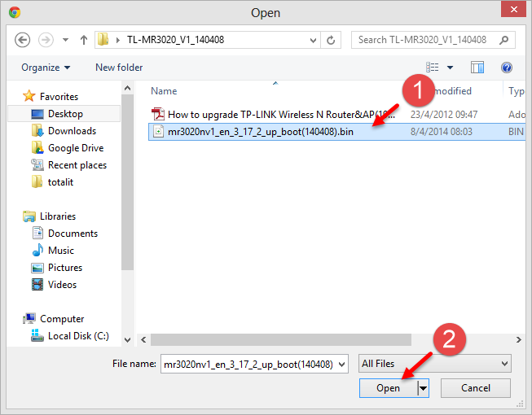Click the Cancel button
The height and width of the screenshot is (415, 532).
pyautogui.click(x=475, y=388)
